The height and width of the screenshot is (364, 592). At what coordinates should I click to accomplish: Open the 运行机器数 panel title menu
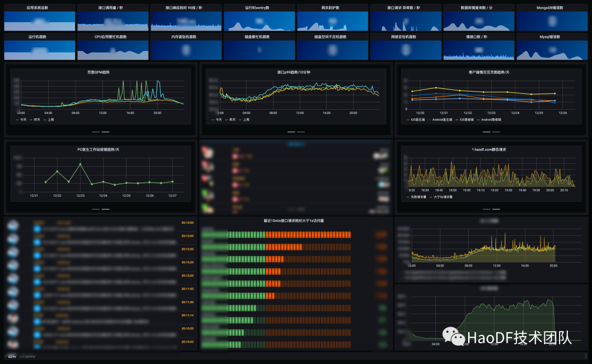[x=37, y=37]
